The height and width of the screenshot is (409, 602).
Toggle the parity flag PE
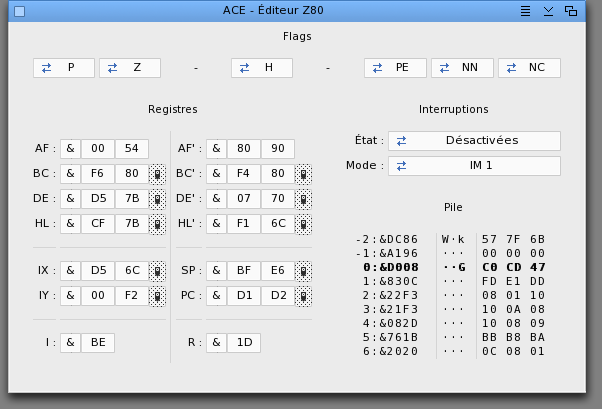pyautogui.click(x=395, y=68)
